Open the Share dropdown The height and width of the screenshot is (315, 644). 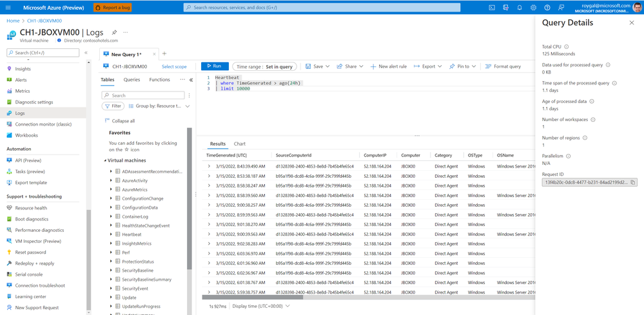(350, 66)
